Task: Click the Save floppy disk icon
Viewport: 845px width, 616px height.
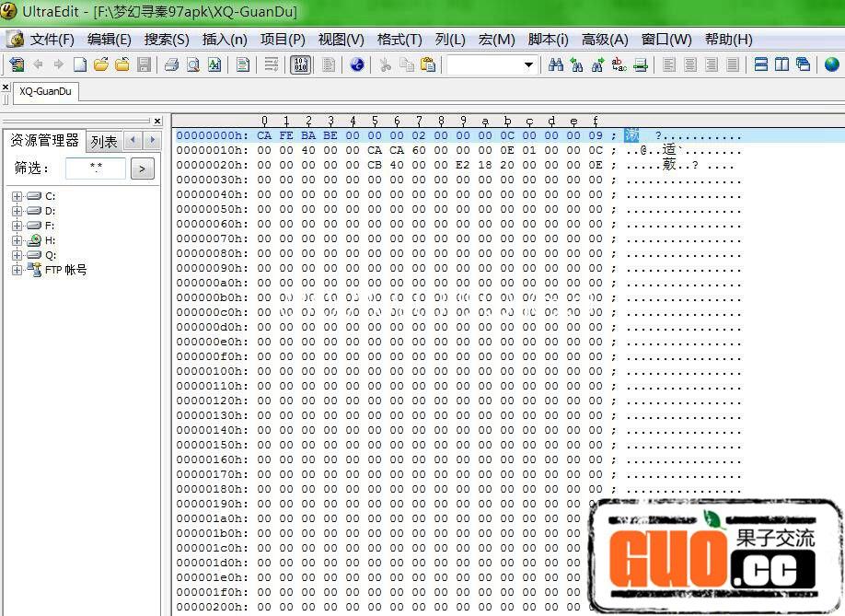Action: (144, 64)
